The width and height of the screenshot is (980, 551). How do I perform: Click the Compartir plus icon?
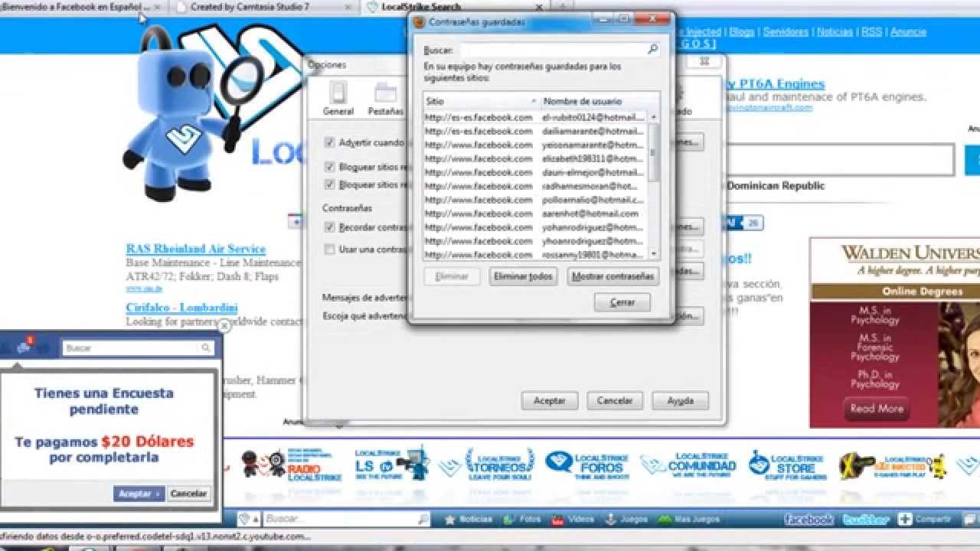click(x=905, y=519)
